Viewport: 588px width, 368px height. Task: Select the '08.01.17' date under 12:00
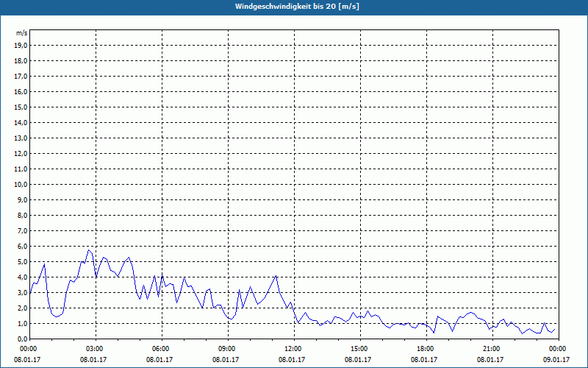[292, 359]
